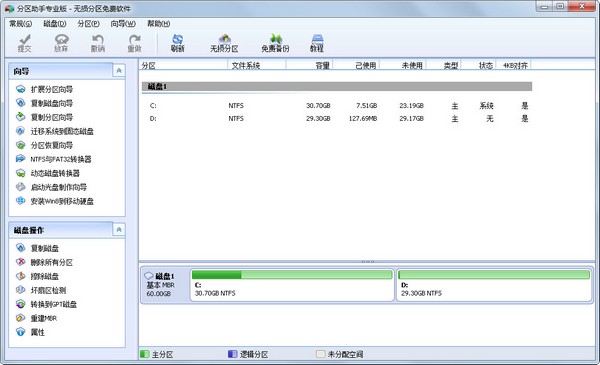This screenshot has width=600, height=365.
Task: Click the 坏扇区检测 icon
Action: [x=21, y=290]
